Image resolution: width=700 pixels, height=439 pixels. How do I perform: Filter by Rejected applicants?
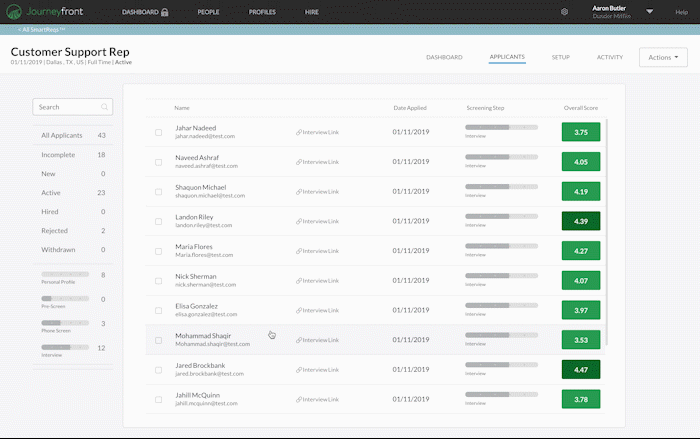(73, 230)
